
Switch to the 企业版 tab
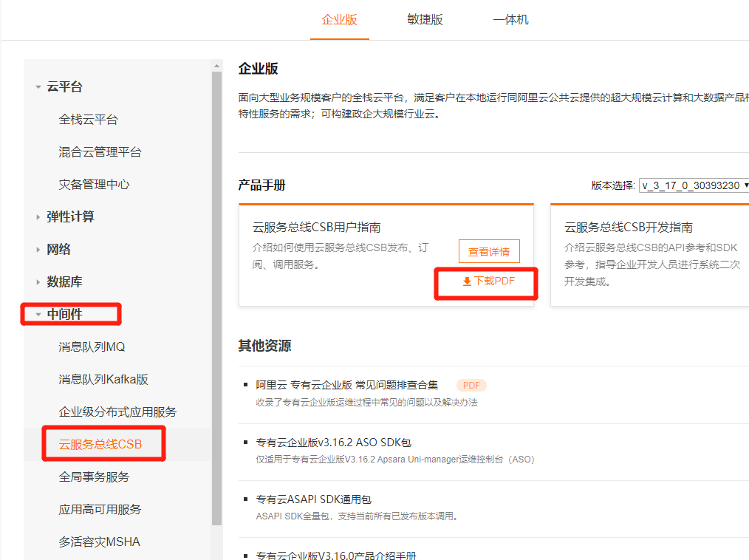click(x=339, y=20)
